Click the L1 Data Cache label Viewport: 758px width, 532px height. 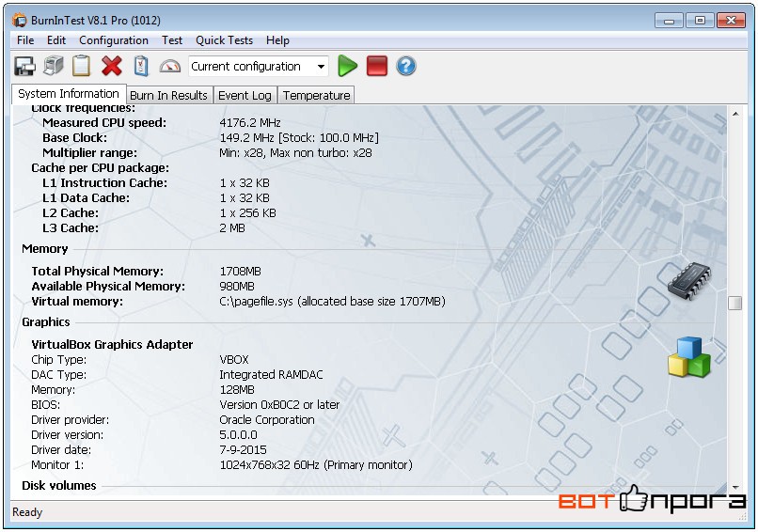(86, 197)
